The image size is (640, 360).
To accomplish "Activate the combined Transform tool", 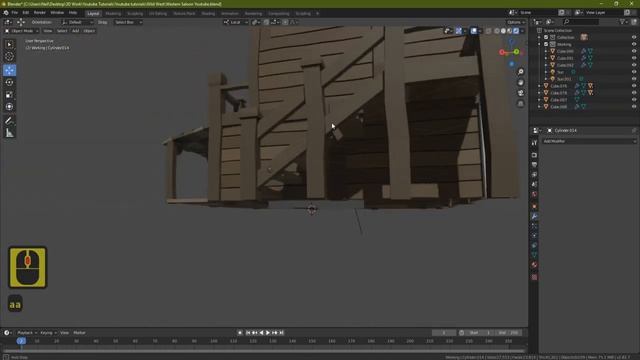I will point(9,107).
